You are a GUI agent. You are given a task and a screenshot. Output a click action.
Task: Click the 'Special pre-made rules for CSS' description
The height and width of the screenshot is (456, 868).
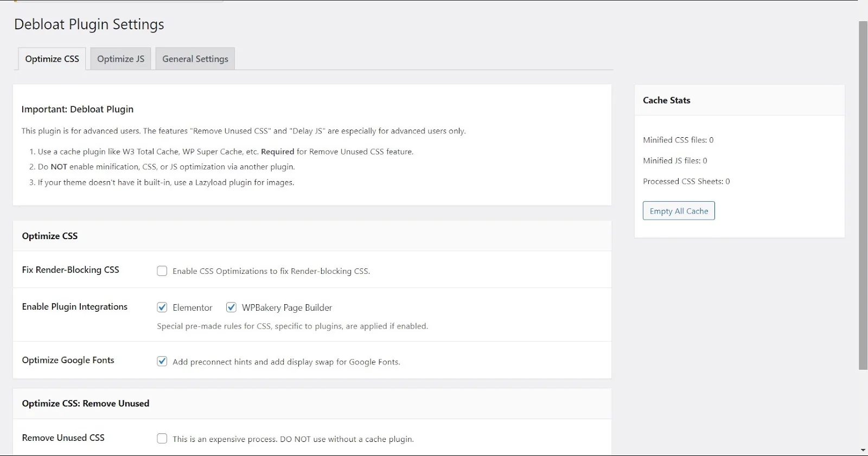(292, 326)
